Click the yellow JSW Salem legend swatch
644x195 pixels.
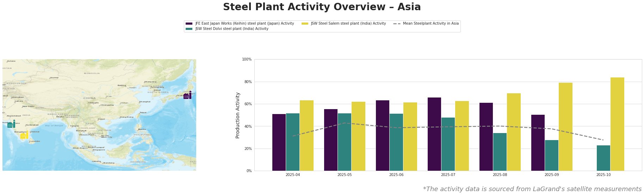(x=305, y=24)
